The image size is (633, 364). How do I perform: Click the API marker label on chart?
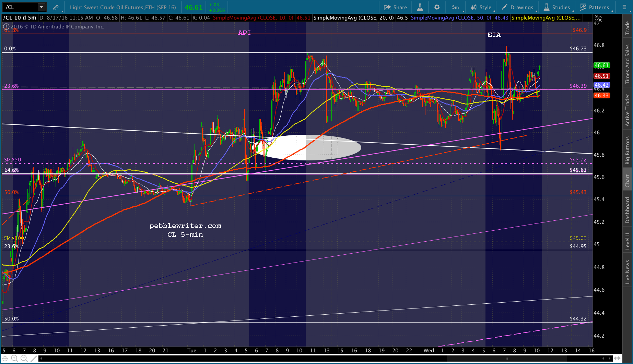(x=244, y=33)
